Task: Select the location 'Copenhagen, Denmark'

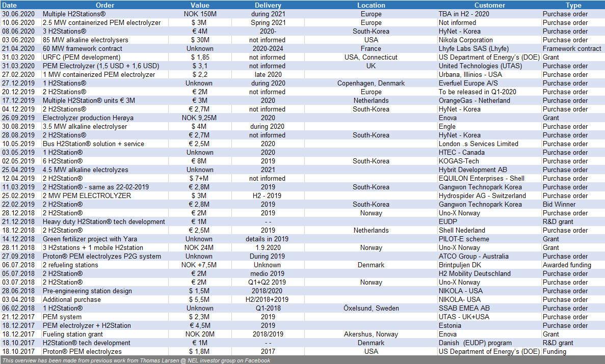Action: click(x=371, y=83)
